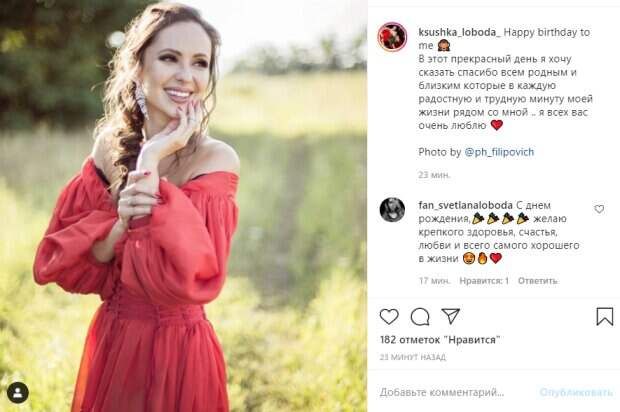Like the post with the heart icon
620x412 pixels.
389,317
